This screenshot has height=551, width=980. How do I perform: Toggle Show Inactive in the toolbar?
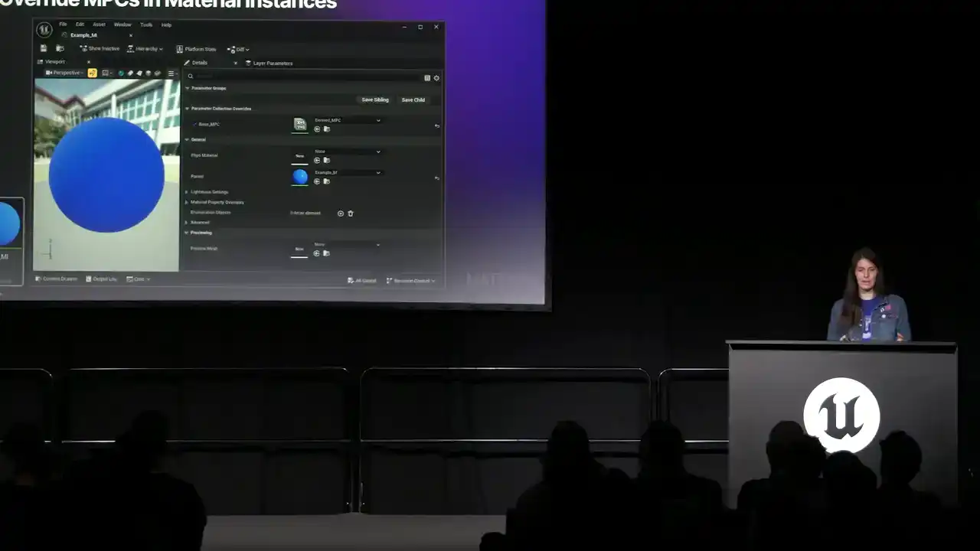click(x=100, y=49)
